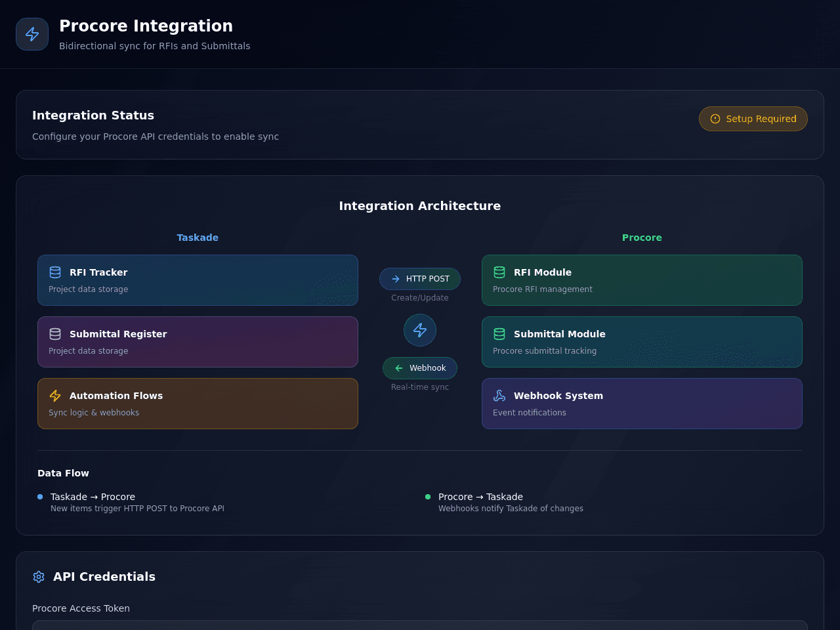
Task: Click the API Credentials gear icon
Action: [x=39, y=577]
